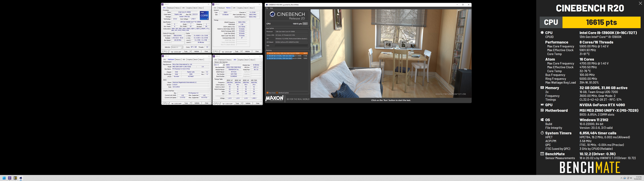Switch to Bench tab in the top-left CPU-Z window
This screenshot has width=644, height=181.
click(x=195, y=8)
